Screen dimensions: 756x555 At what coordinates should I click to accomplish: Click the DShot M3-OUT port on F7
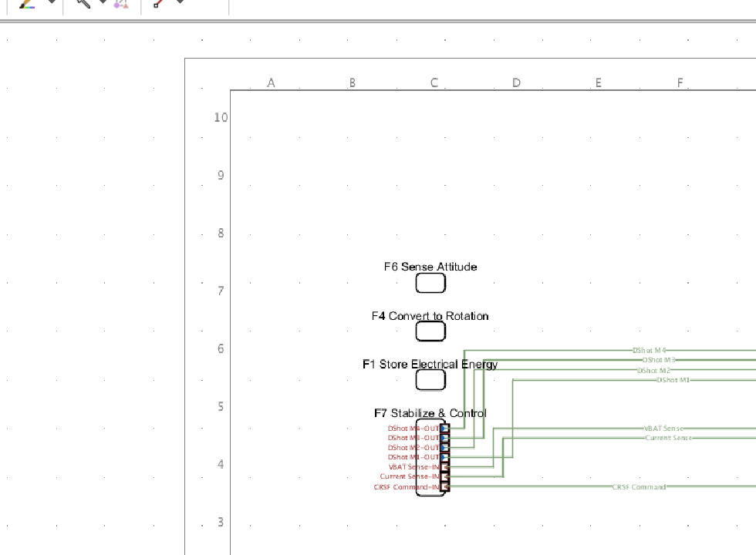(444, 438)
